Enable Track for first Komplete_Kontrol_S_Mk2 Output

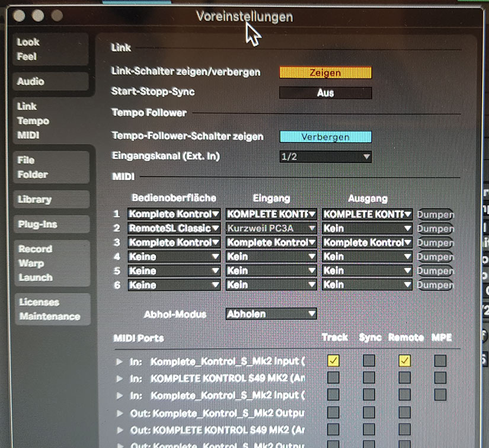point(333,412)
